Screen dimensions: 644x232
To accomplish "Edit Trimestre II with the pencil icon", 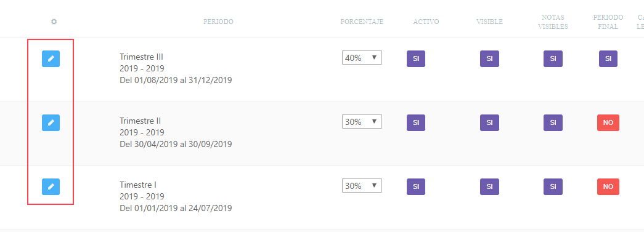I will click(51, 122).
